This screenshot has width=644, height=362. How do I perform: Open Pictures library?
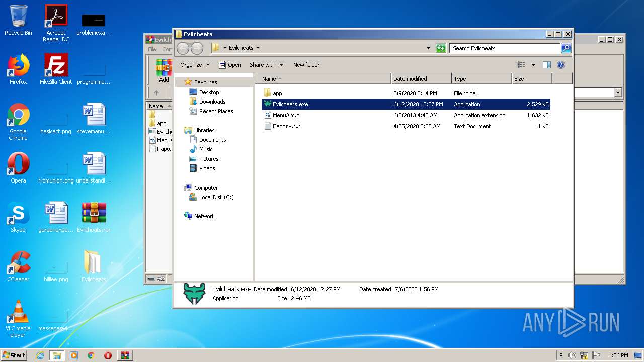tap(204, 159)
